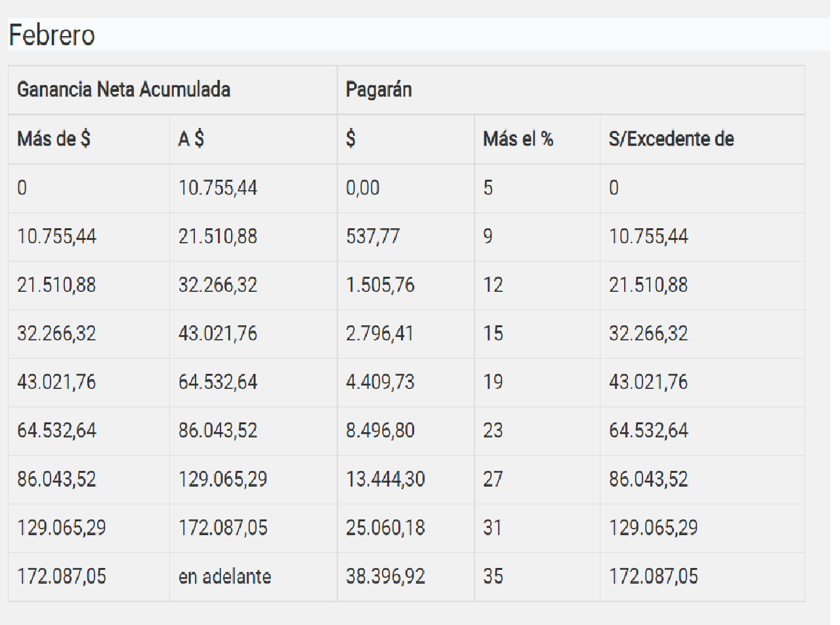Viewport: 840px width, 625px height.
Task: Select the S/Excedente de column header
Action: tap(671, 138)
